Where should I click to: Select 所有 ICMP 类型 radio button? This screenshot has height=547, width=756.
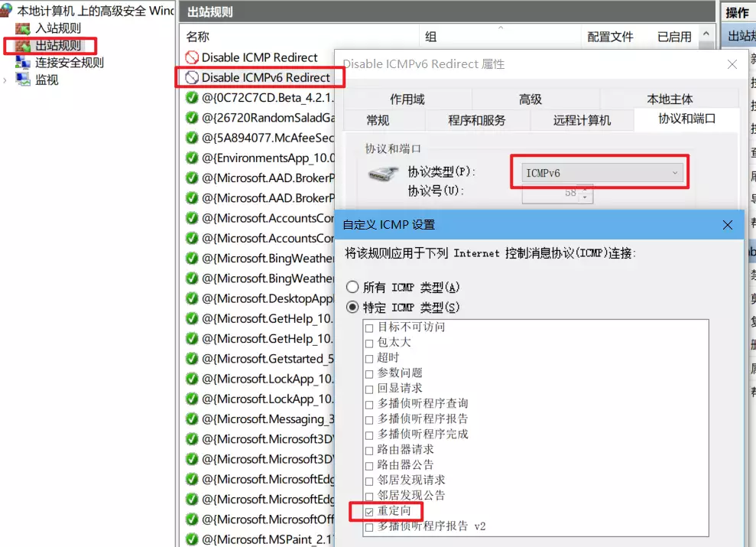pos(352,288)
